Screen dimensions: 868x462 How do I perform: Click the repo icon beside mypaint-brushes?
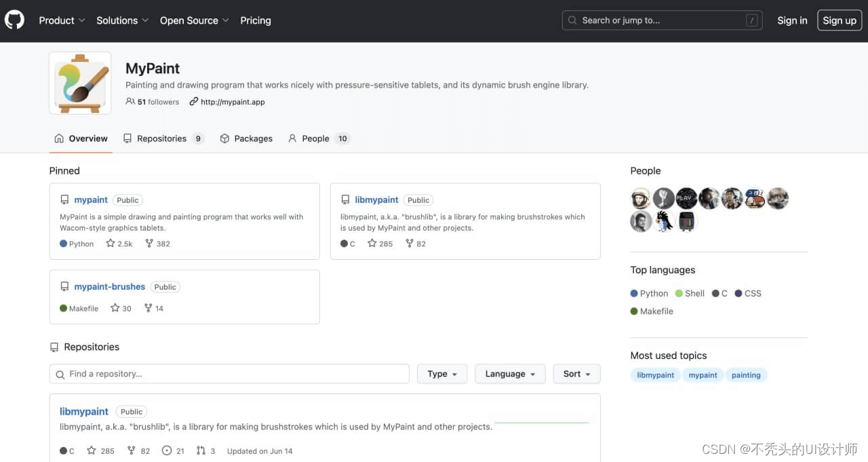tap(64, 287)
